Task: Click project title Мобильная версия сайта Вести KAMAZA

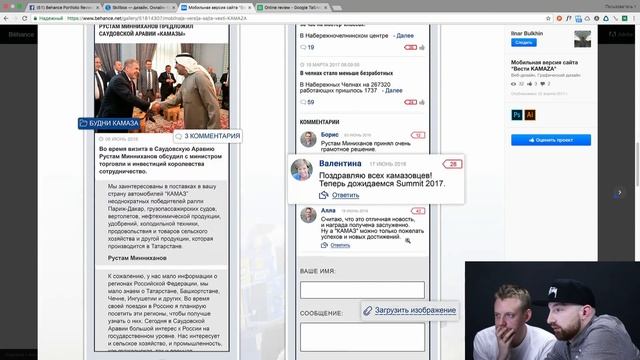Action: tap(544, 65)
